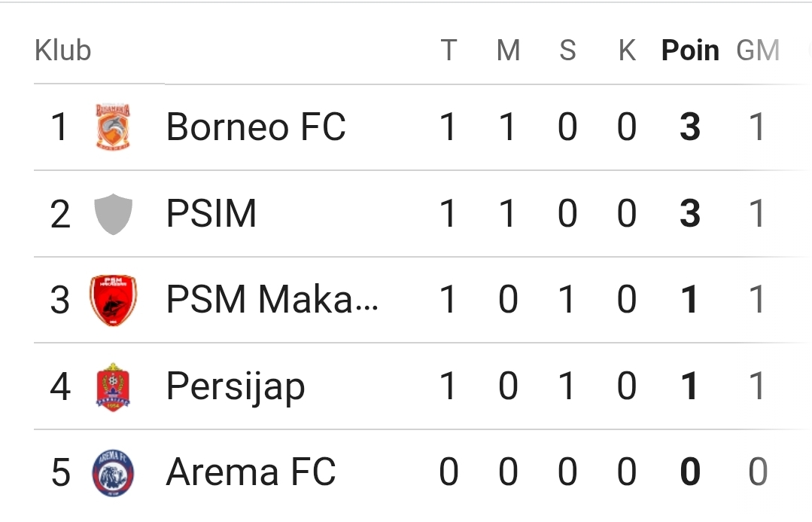
Task: Click rank number 5 beside Arema FC
Action: point(61,473)
